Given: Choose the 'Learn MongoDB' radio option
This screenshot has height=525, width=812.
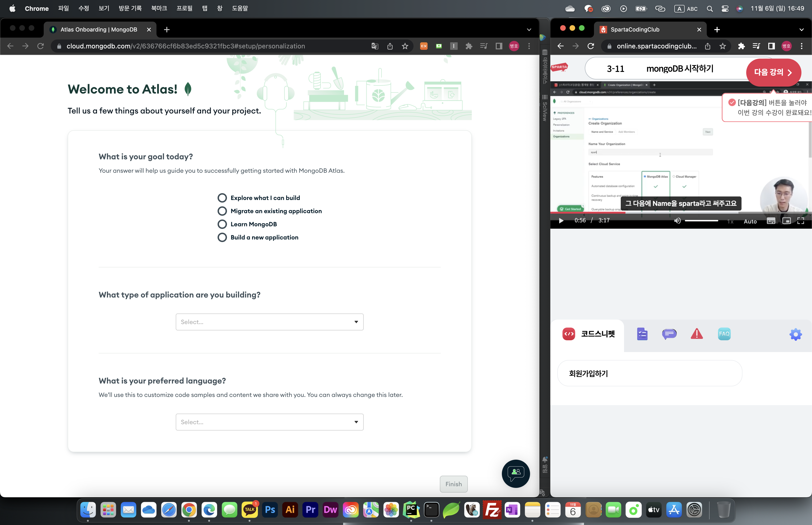Looking at the screenshot, I should [x=222, y=224].
